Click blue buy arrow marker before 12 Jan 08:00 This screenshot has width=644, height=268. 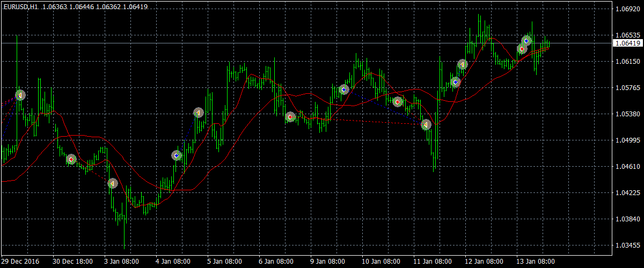[456, 82]
